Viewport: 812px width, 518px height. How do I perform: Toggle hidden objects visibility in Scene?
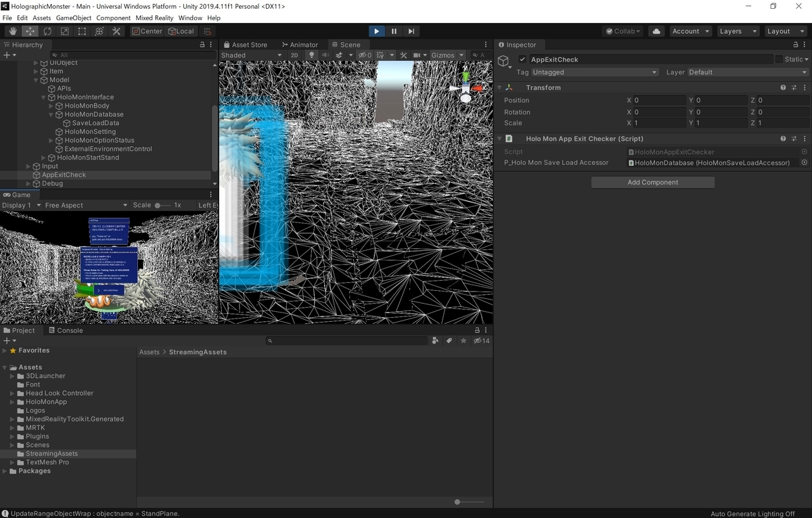click(365, 55)
